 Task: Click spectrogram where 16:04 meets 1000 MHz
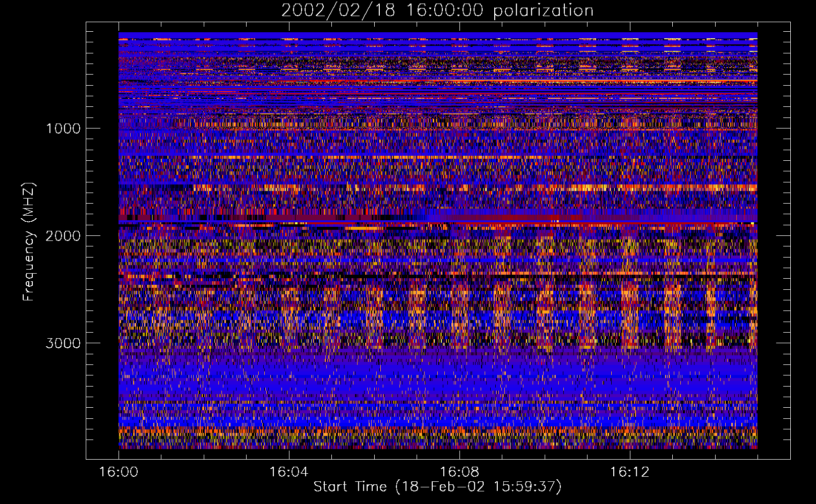pyautogui.click(x=288, y=128)
